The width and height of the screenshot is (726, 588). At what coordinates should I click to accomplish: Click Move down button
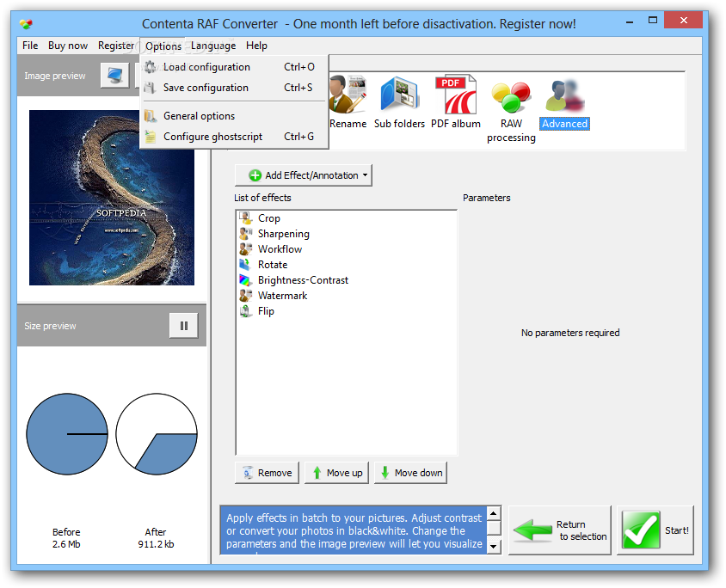(x=410, y=473)
